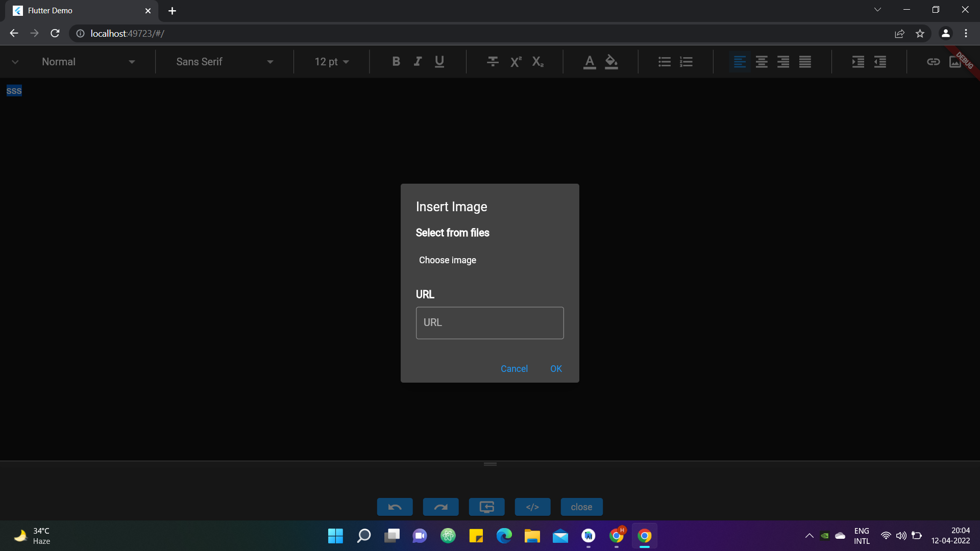
Task: Open File Explorer from the taskbar
Action: [532, 536]
